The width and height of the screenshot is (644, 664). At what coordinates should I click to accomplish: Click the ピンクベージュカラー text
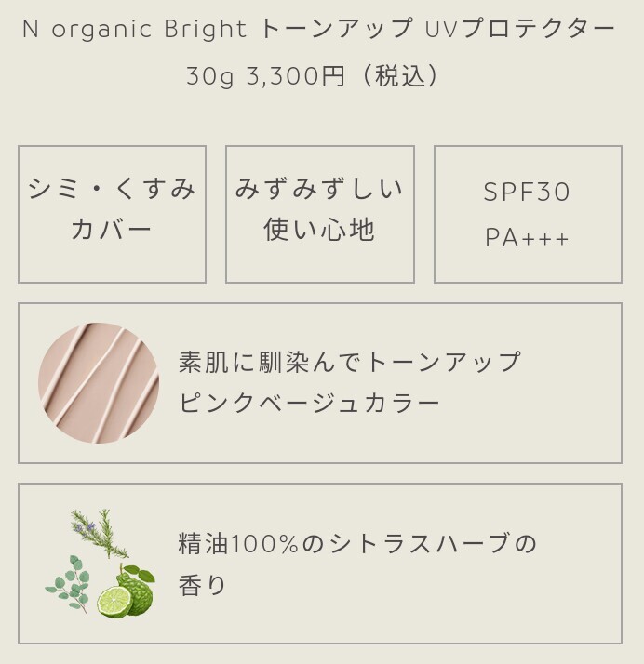click(x=309, y=403)
